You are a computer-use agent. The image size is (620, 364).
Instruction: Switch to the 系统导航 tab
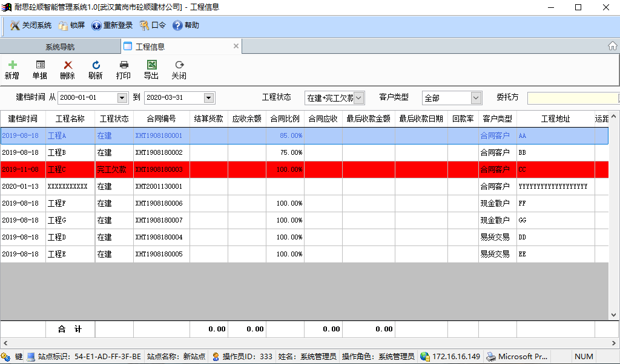(x=60, y=47)
